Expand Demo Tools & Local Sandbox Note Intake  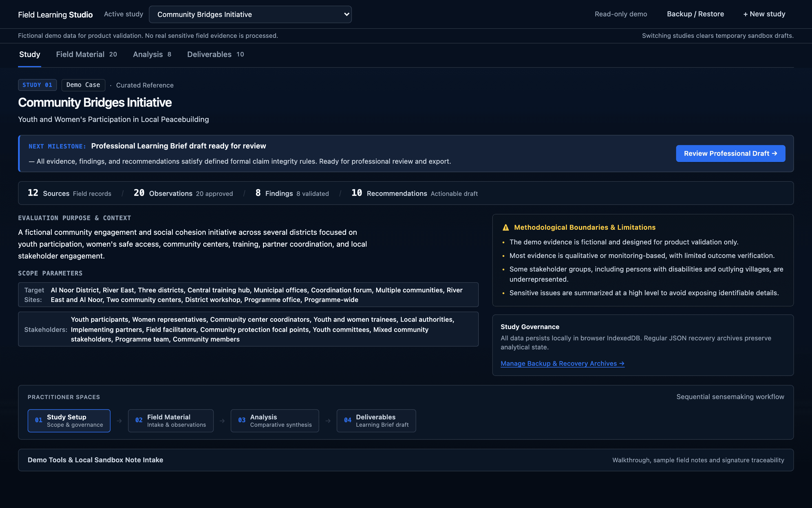coord(406,460)
